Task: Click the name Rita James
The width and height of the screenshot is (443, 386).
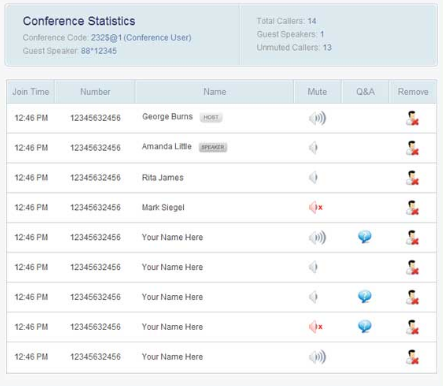Action: click(x=163, y=178)
